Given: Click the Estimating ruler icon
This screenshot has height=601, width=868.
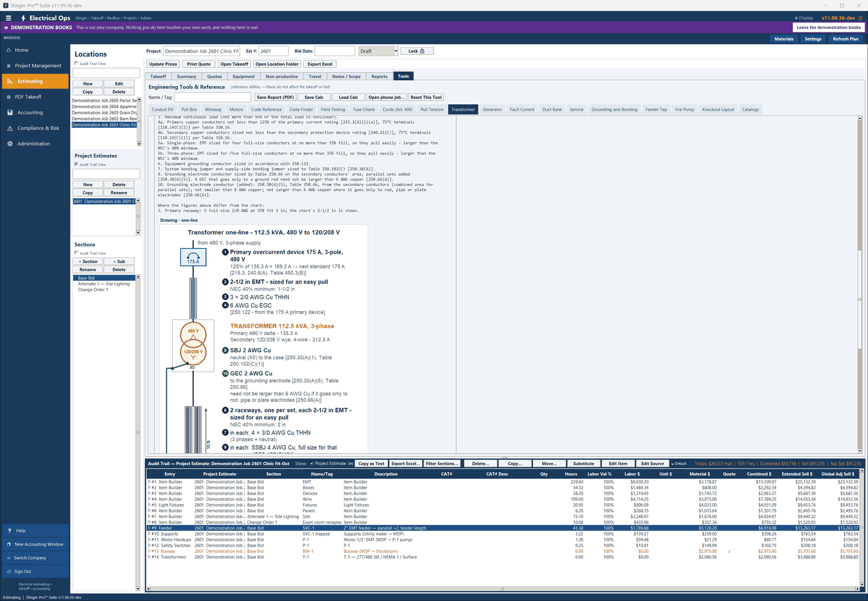Looking at the screenshot, I should coord(10,82).
